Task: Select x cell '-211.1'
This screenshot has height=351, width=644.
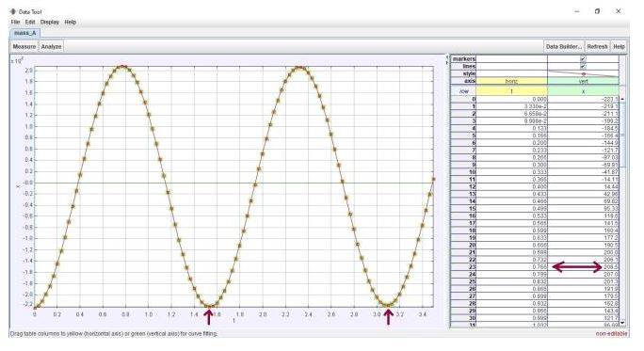Action: [583, 114]
